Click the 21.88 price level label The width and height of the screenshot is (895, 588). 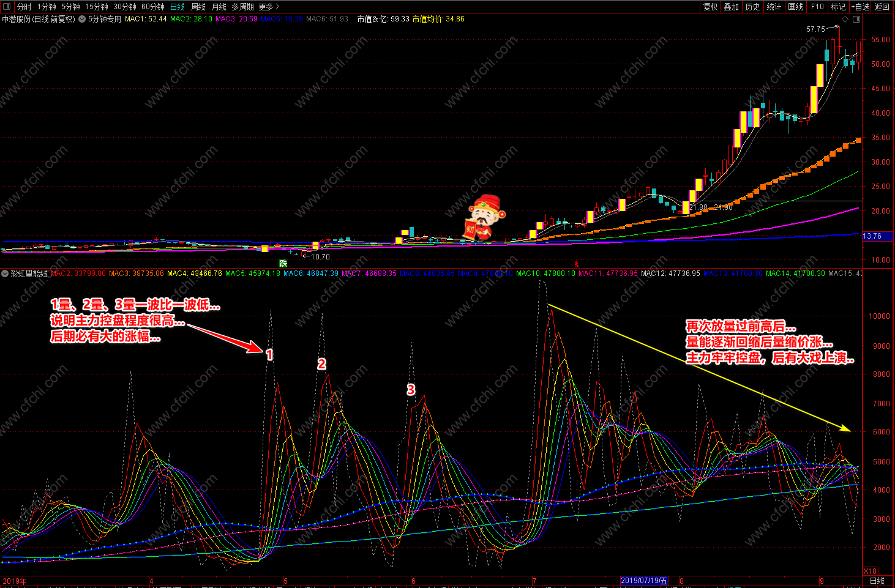(698, 207)
